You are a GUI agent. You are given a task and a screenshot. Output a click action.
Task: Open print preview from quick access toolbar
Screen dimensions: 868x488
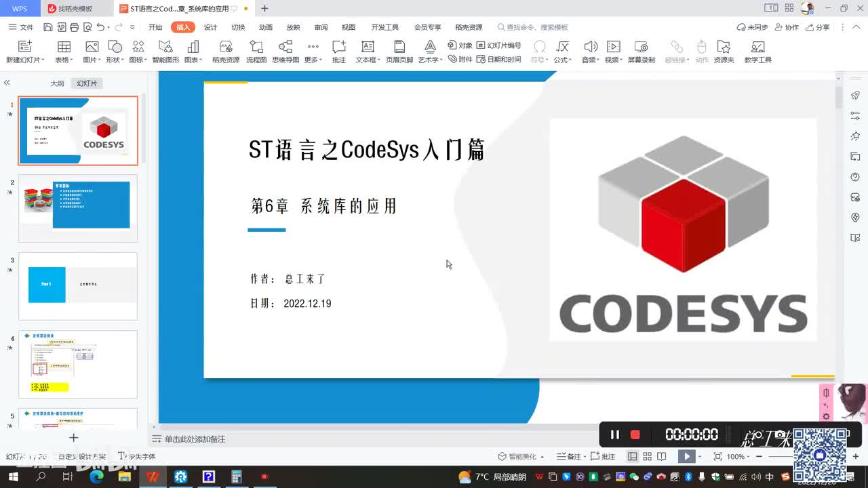click(x=87, y=27)
